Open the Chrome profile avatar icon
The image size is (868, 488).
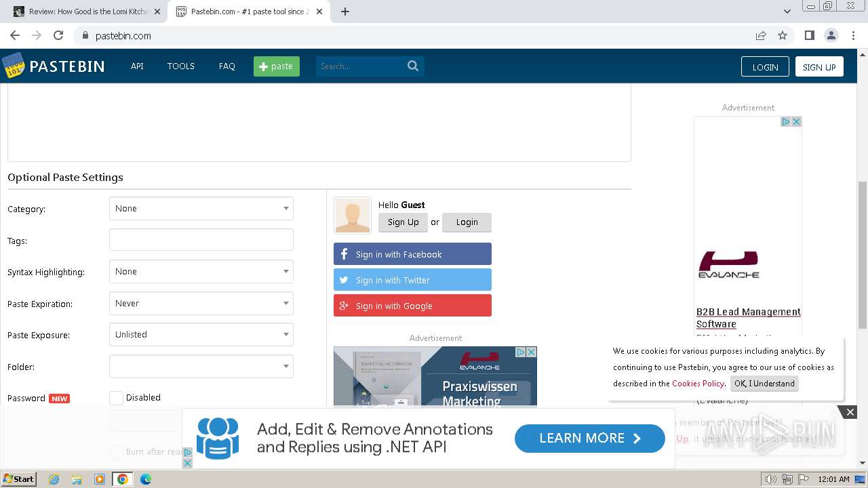831,36
